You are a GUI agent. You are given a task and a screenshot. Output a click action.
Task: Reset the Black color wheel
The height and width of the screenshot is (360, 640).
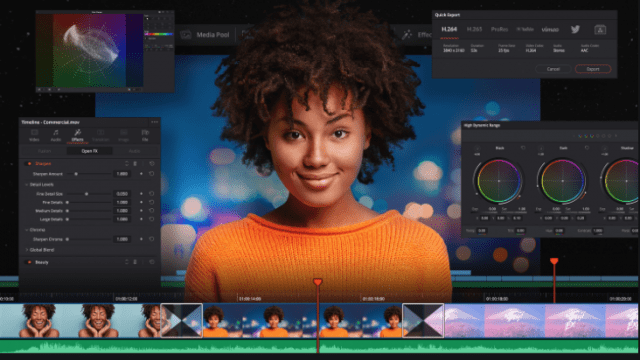[523, 148]
